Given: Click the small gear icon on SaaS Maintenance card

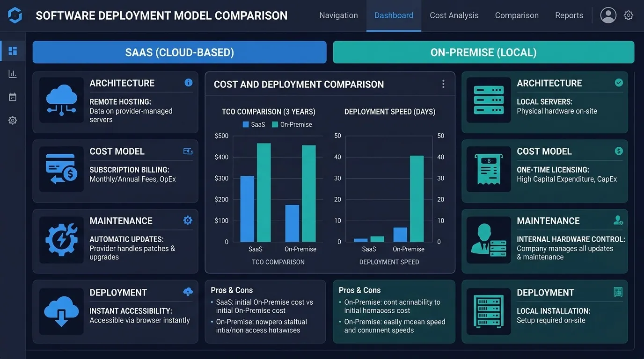Looking at the screenshot, I should coord(188,220).
